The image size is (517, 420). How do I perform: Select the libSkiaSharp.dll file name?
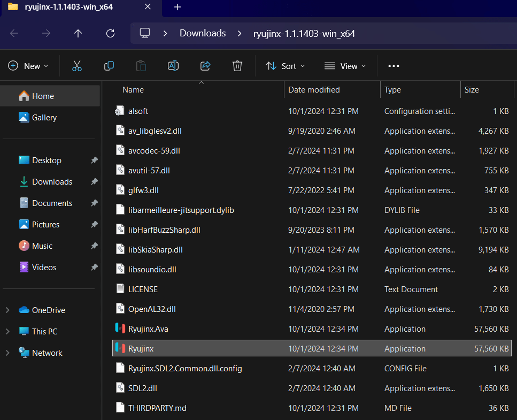point(155,250)
